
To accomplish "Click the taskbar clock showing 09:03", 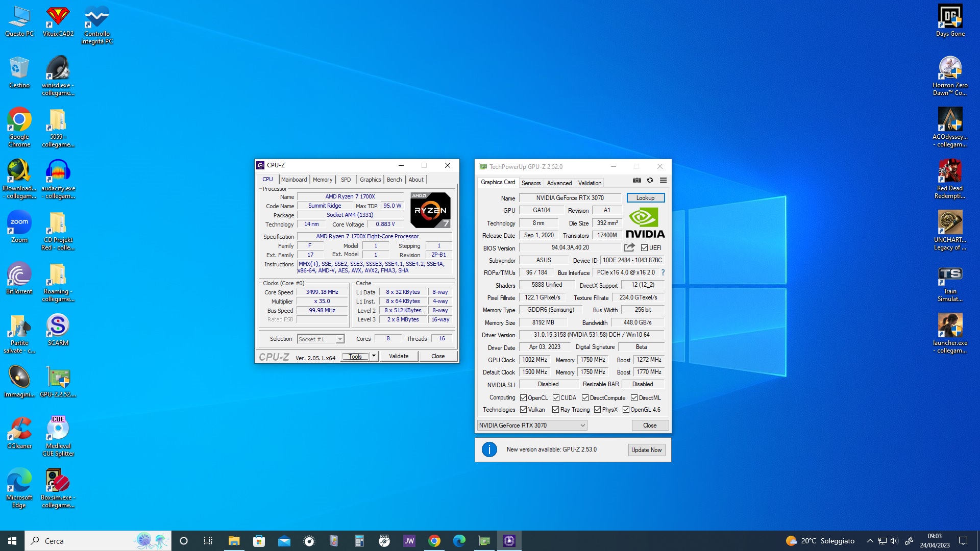I will pyautogui.click(x=935, y=541).
